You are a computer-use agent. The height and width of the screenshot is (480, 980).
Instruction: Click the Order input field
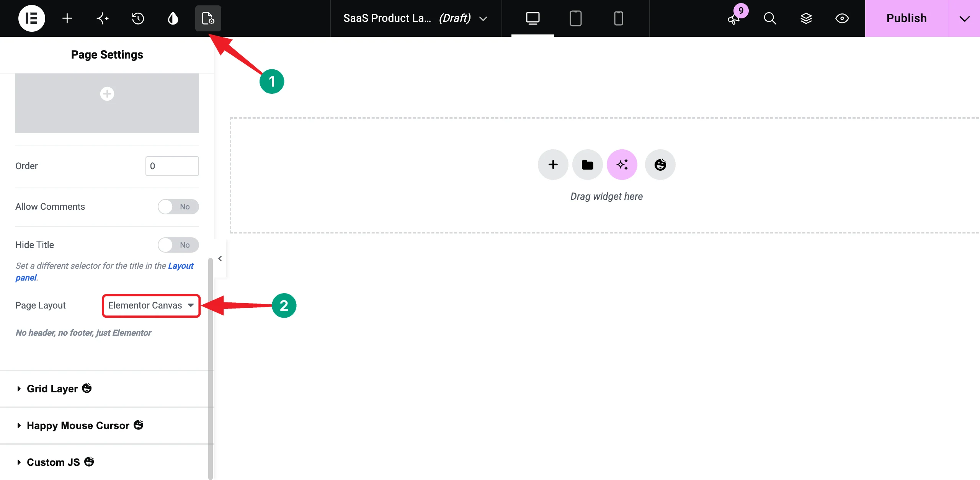(172, 166)
